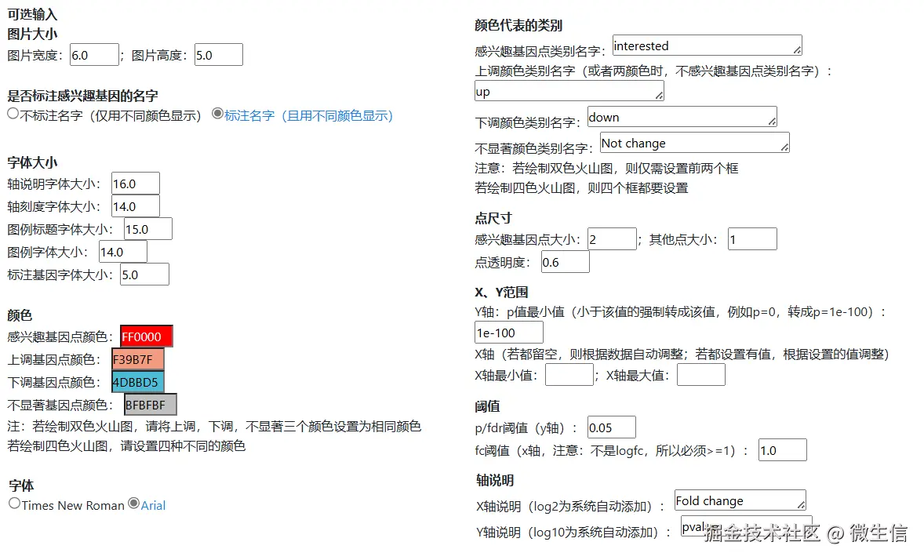Viewport: 924px width, 560px height.
Task: Select the 图片高度 height input showing 5.0
Action: [x=217, y=54]
